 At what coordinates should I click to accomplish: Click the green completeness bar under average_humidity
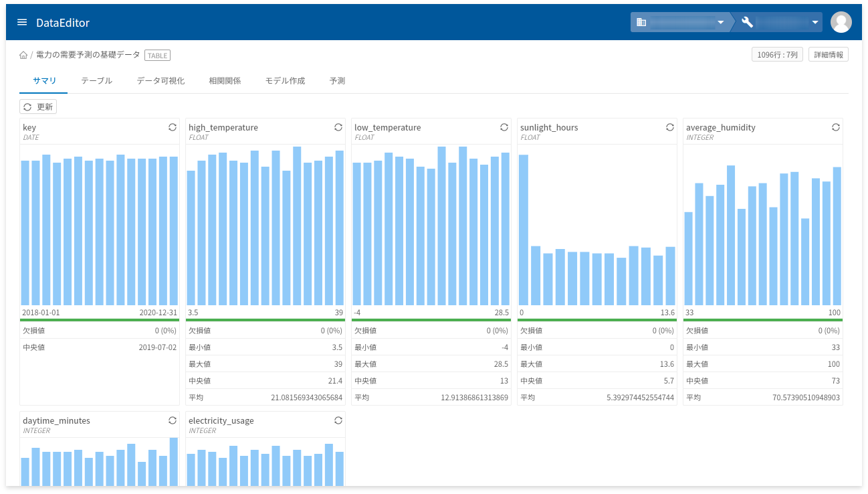click(x=763, y=320)
